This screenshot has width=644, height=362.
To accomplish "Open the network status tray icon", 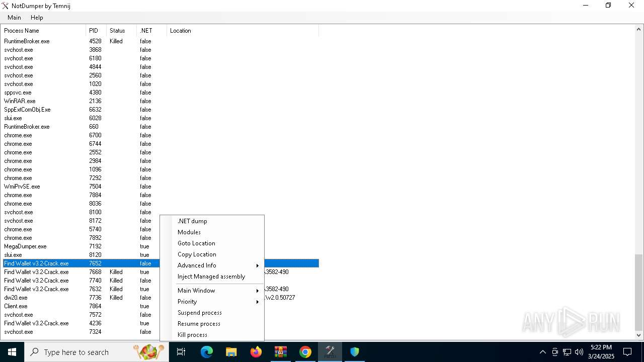I will tap(567, 352).
